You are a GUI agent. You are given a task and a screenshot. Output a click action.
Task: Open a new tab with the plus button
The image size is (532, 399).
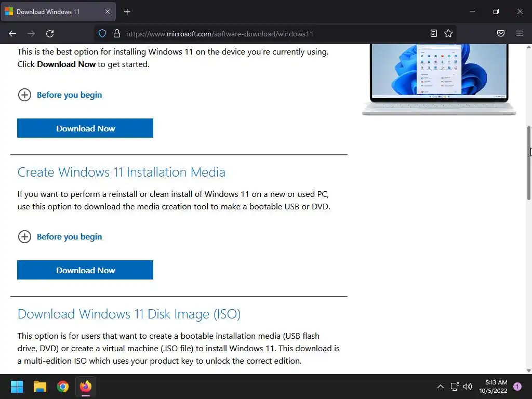pos(127,12)
